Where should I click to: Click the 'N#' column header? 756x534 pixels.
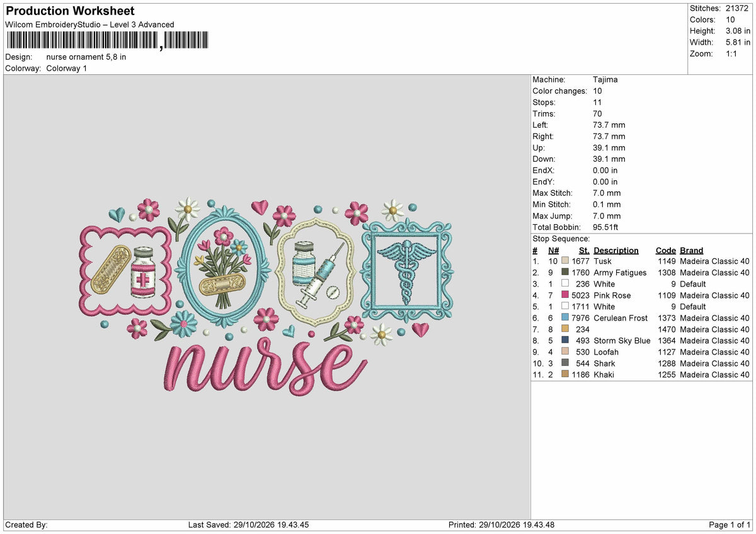(x=553, y=251)
